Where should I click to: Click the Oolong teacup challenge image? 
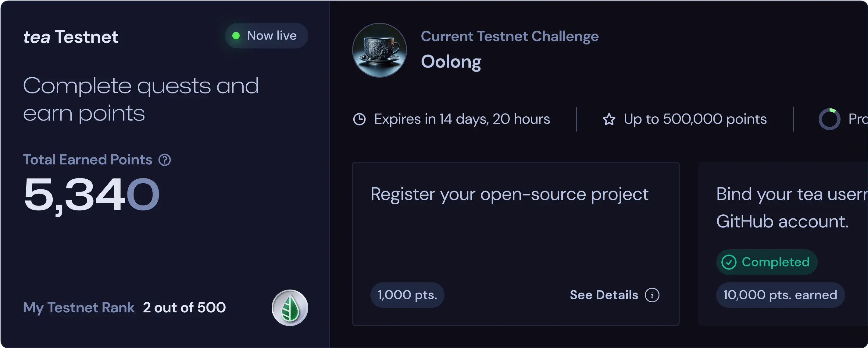click(379, 50)
